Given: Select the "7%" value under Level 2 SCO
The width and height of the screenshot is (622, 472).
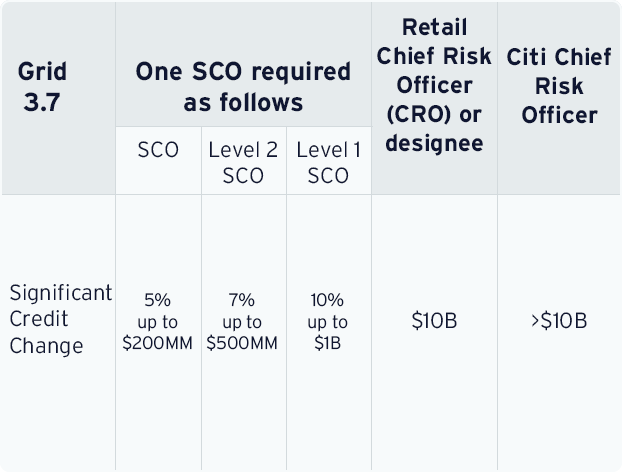Looking at the screenshot, I should pos(243,300).
